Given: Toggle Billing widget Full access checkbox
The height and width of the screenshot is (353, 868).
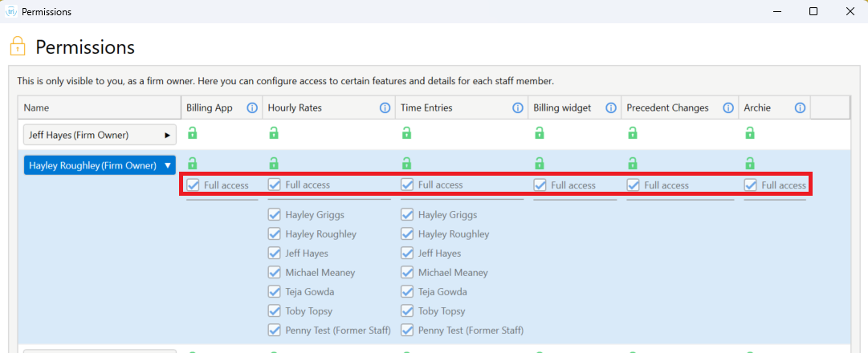Looking at the screenshot, I should point(540,185).
